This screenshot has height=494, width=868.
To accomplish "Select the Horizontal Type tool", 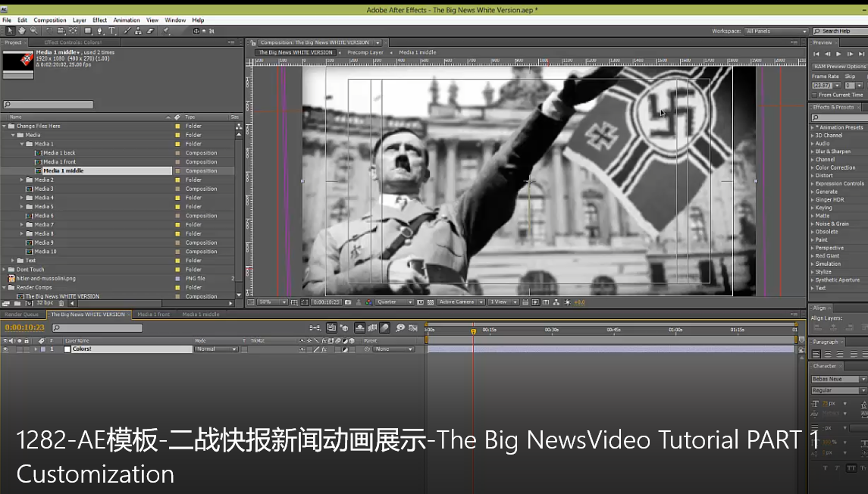I will [x=112, y=31].
